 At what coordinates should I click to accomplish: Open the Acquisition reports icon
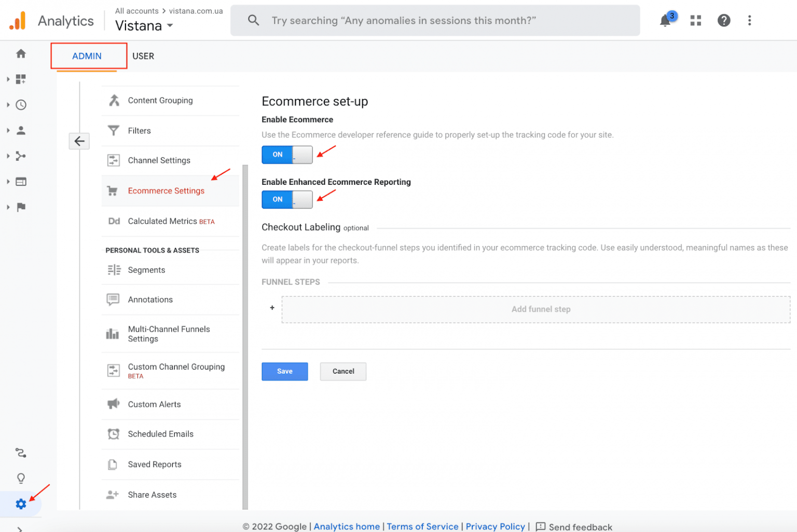point(21,156)
